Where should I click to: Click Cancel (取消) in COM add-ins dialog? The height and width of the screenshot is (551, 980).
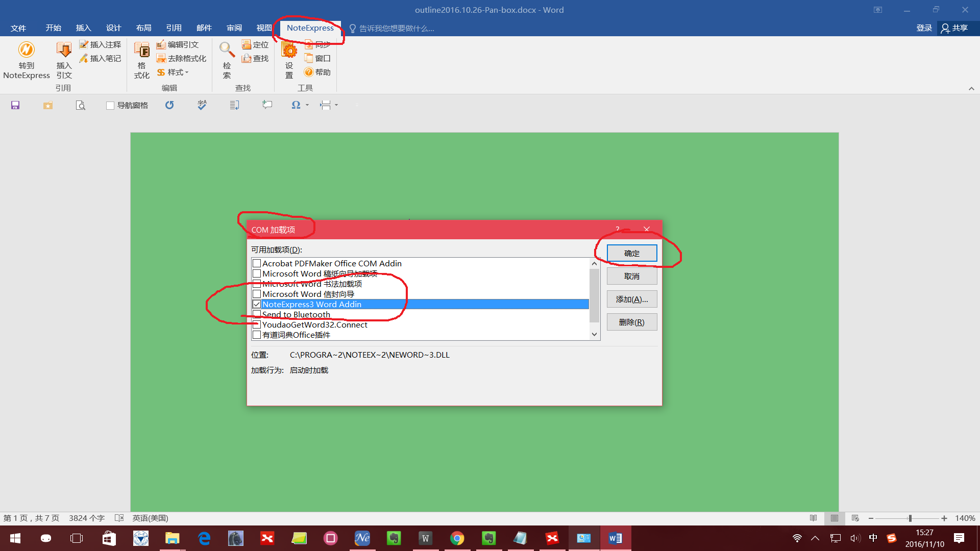632,277
